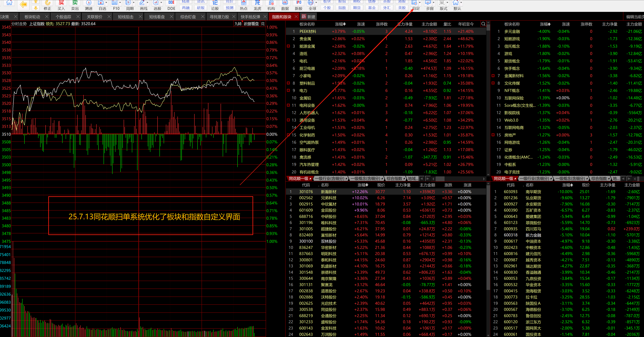Close the 短线看盘 tab
Image resolution: width=644 pixels, height=337 pixels.
click(172, 16)
